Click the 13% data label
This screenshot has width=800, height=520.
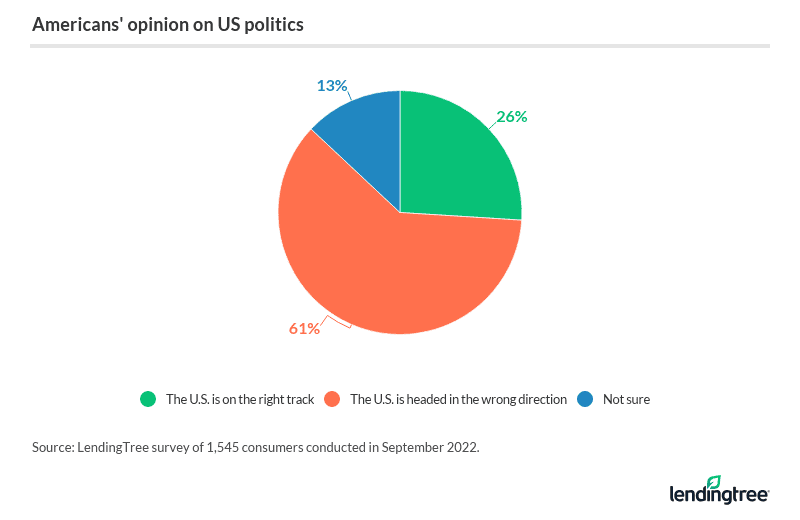pos(331,85)
